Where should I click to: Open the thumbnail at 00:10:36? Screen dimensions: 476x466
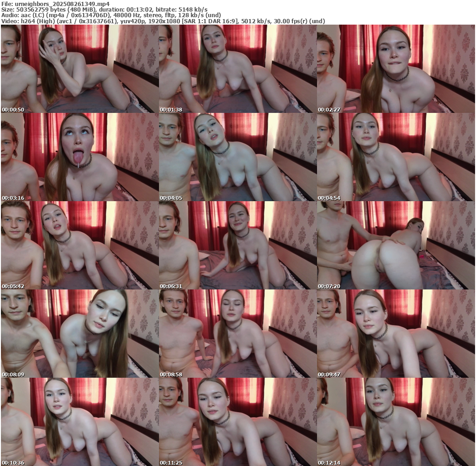coord(79,421)
